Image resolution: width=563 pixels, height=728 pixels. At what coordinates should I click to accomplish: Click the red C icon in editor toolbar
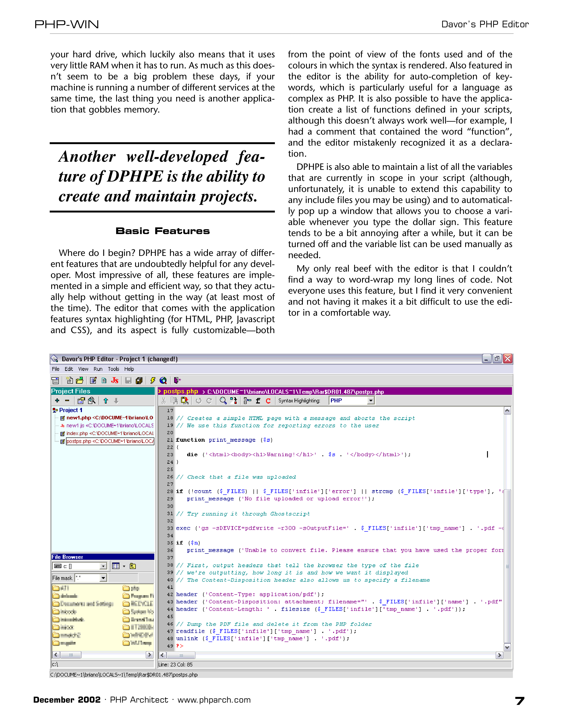coord(268,401)
